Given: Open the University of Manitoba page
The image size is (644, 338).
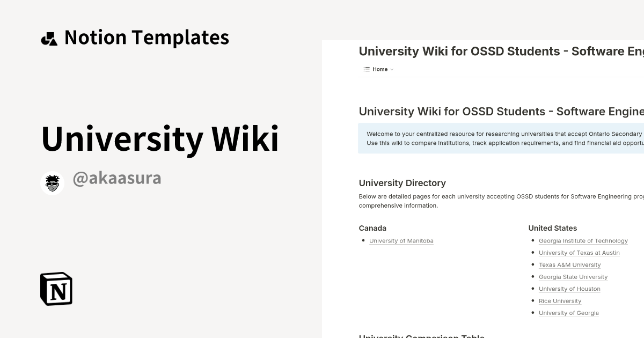Looking at the screenshot, I should 401,240.
